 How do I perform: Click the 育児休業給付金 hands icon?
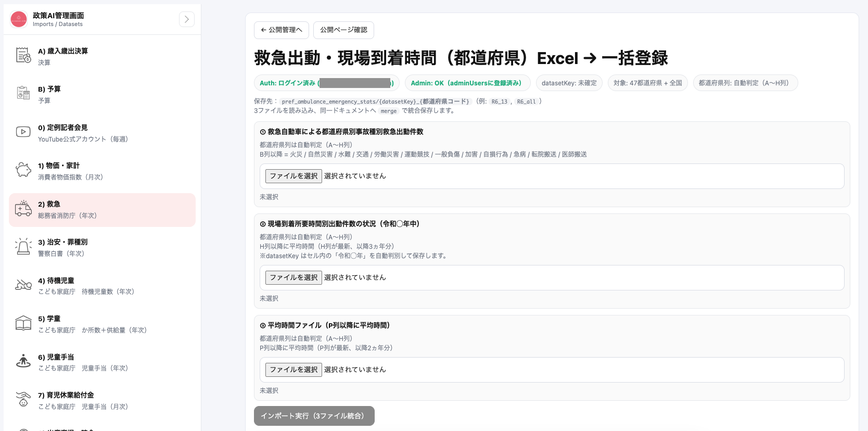23,399
